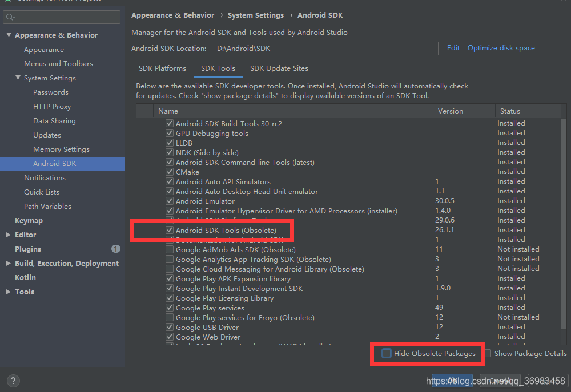This screenshot has width=571, height=392.
Task: Collapse the Appearance & Behavior section
Action: pyautogui.click(x=9, y=35)
